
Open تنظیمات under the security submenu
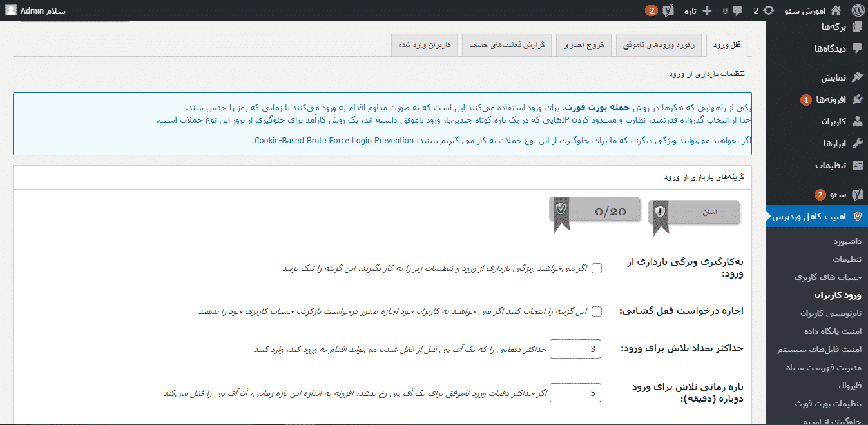[x=847, y=259]
